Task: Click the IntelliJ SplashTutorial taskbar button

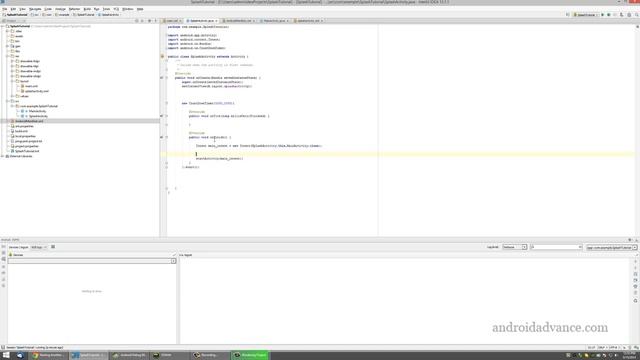Action: pos(89,355)
